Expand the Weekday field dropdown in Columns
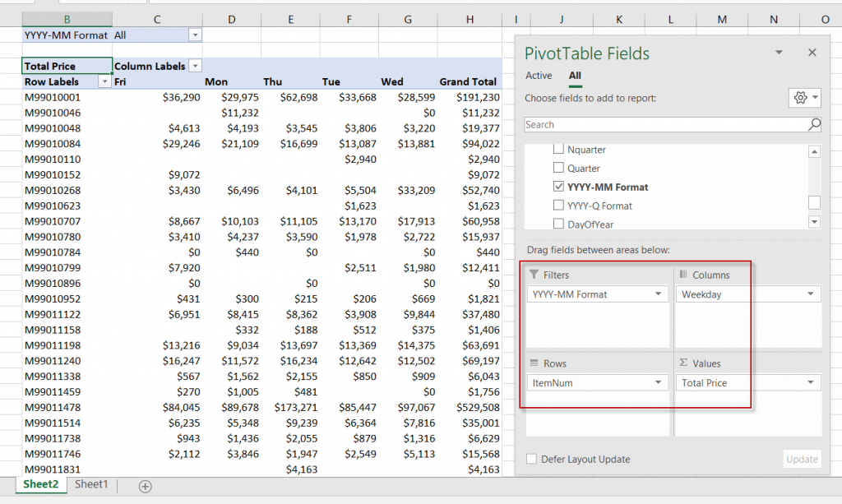The width and height of the screenshot is (842, 504). pos(811,294)
